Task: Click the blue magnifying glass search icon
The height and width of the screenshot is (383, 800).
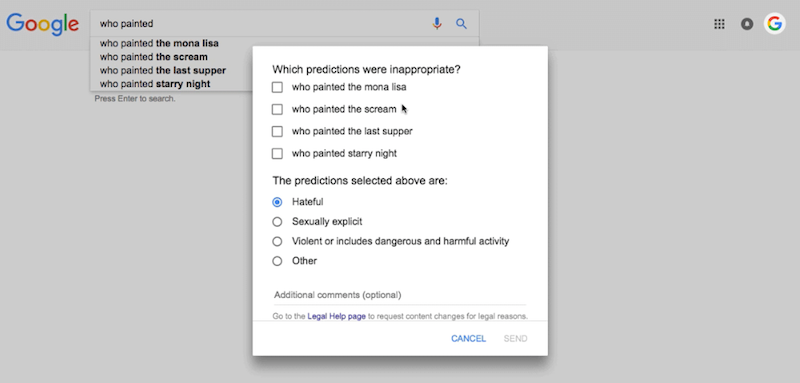Action: (x=461, y=23)
